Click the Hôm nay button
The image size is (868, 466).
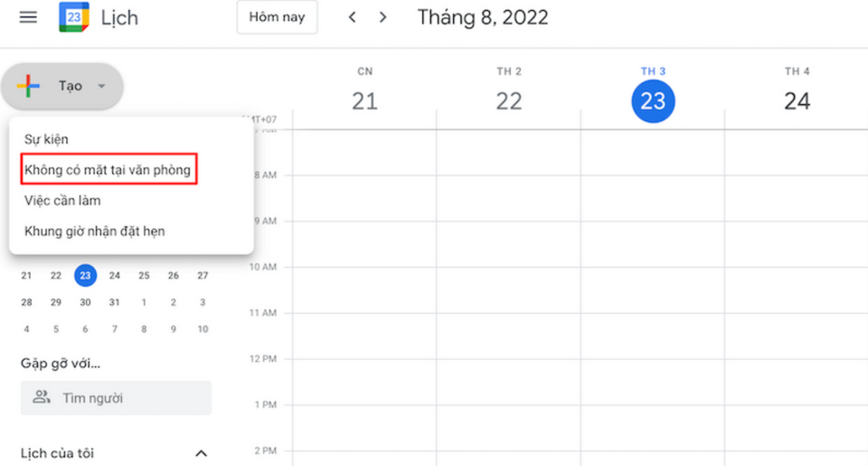tap(277, 17)
